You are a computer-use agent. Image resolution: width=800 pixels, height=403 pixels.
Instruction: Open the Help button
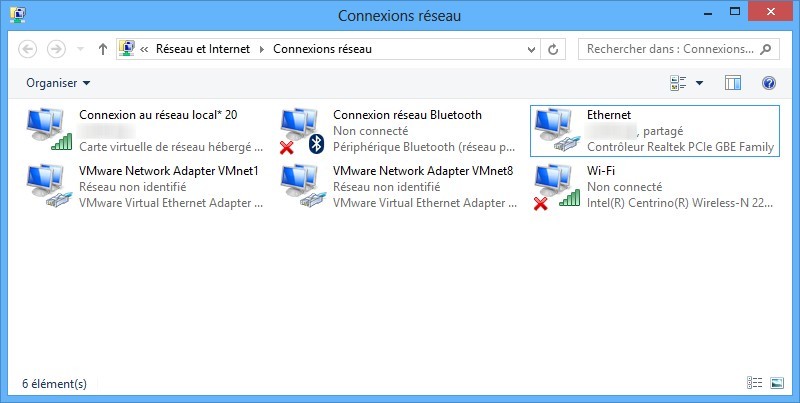click(769, 83)
